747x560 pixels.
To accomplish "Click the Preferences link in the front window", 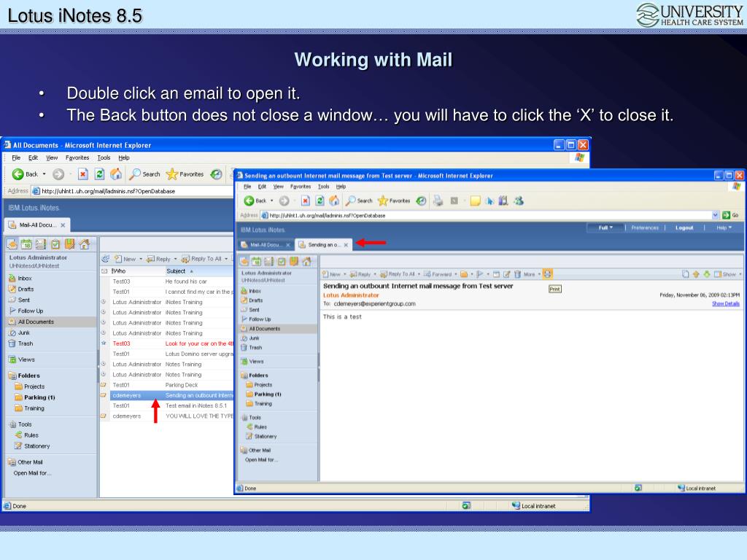I will click(x=645, y=227).
